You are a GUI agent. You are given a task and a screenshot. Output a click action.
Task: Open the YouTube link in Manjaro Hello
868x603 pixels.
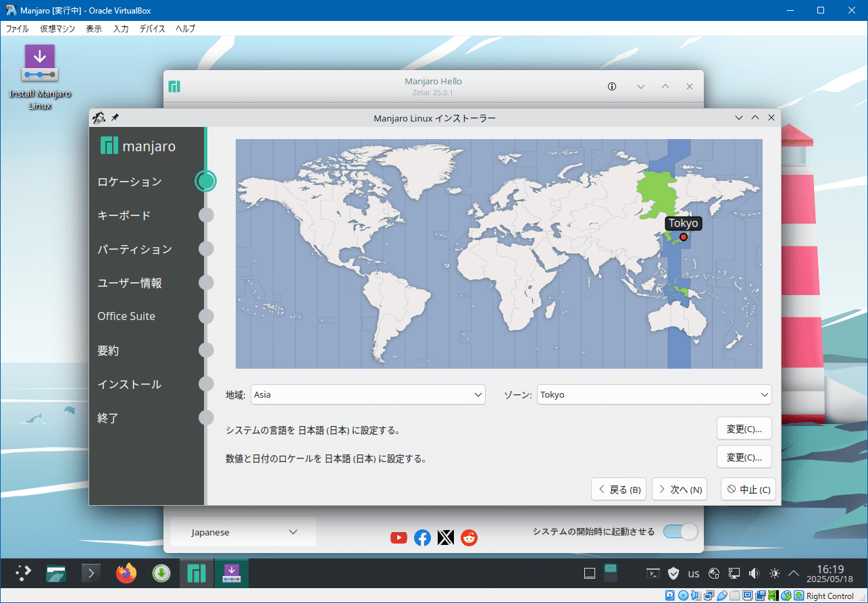click(x=399, y=538)
